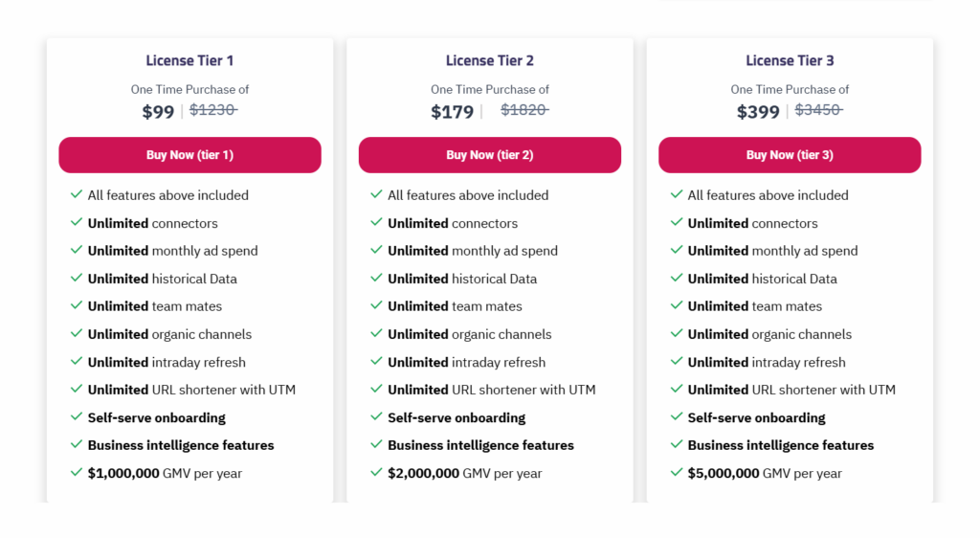The width and height of the screenshot is (980, 538).
Task: Click Tier 2 Business intelligence features text
Action: pos(480,445)
